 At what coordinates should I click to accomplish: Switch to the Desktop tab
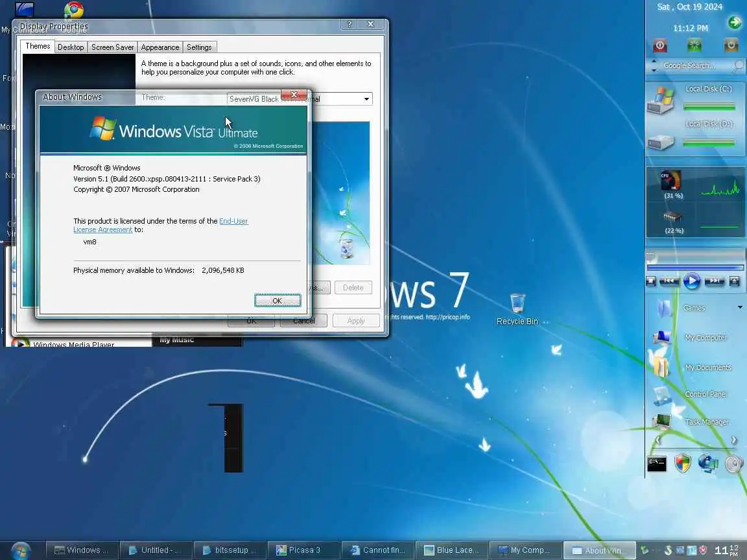(71, 47)
